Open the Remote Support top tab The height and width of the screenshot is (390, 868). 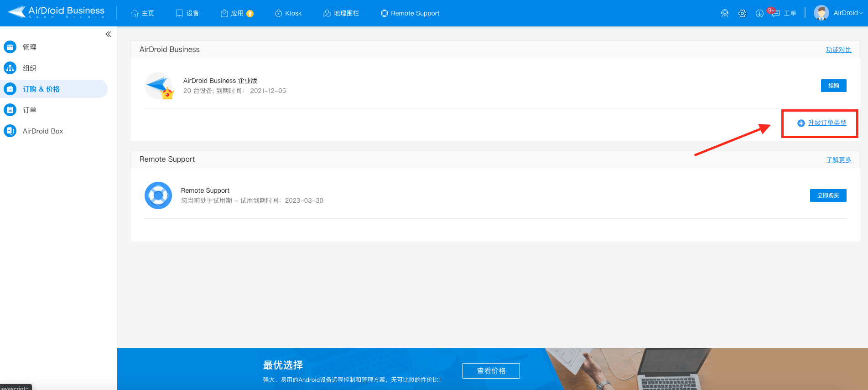410,13
